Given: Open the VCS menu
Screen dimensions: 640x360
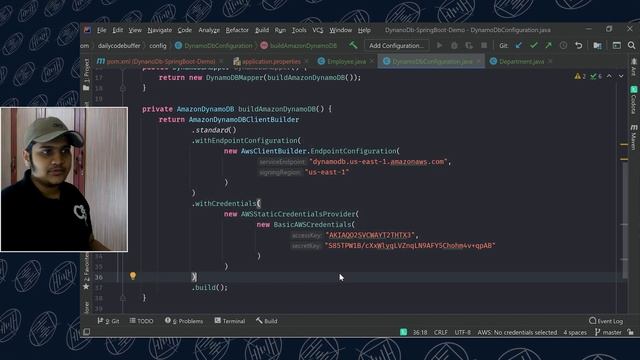Looking at the screenshot, I should (x=318, y=30).
